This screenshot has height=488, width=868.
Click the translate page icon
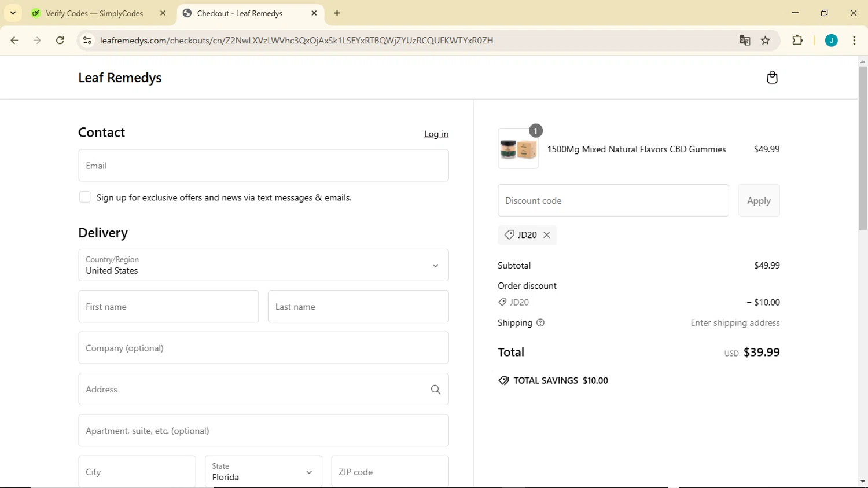pyautogui.click(x=745, y=41)
